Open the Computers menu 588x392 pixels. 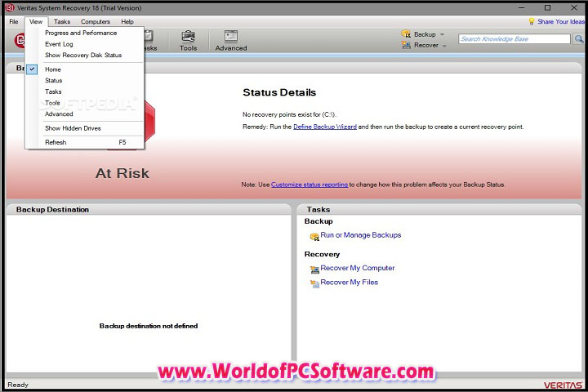tap(96, 21)
